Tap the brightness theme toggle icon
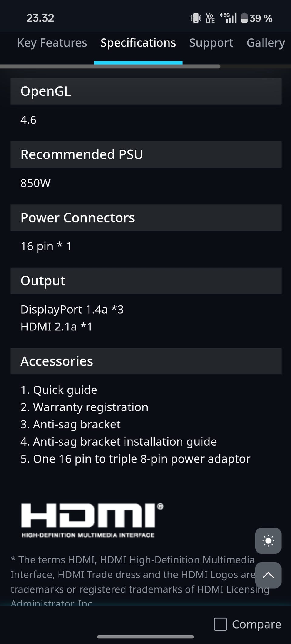 [x=268, y=541]
